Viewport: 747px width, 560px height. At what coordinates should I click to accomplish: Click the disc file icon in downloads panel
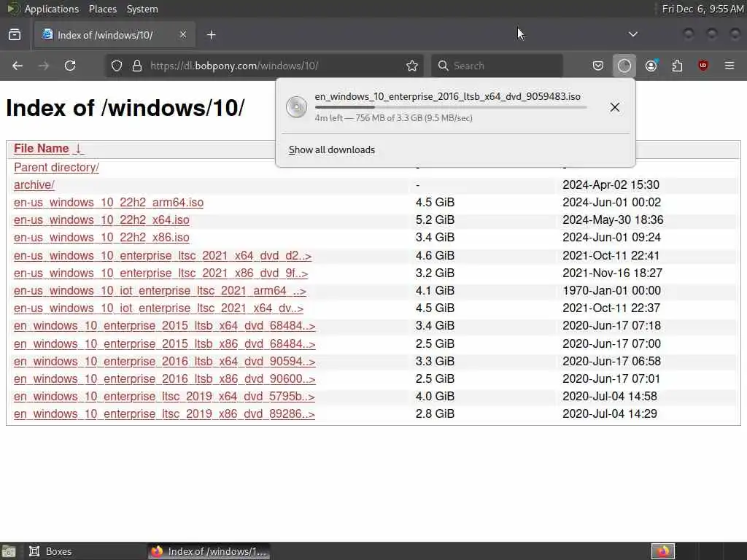coord(296,106)
